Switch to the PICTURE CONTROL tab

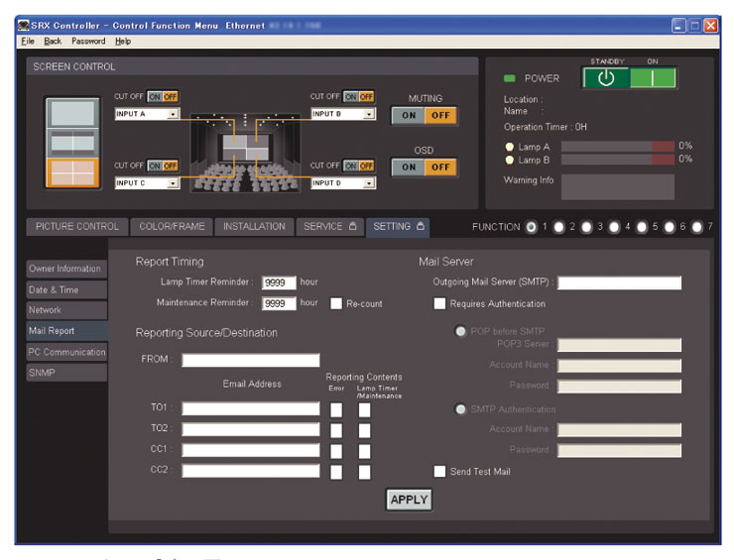tap(76, 227)
